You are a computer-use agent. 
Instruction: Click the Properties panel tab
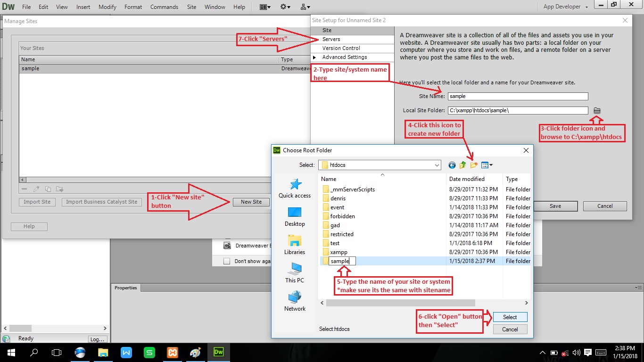coord(126,288)
